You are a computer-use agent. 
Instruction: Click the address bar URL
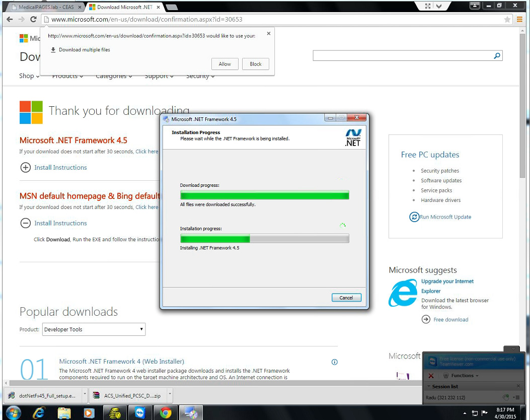click(x=146, y=19)
